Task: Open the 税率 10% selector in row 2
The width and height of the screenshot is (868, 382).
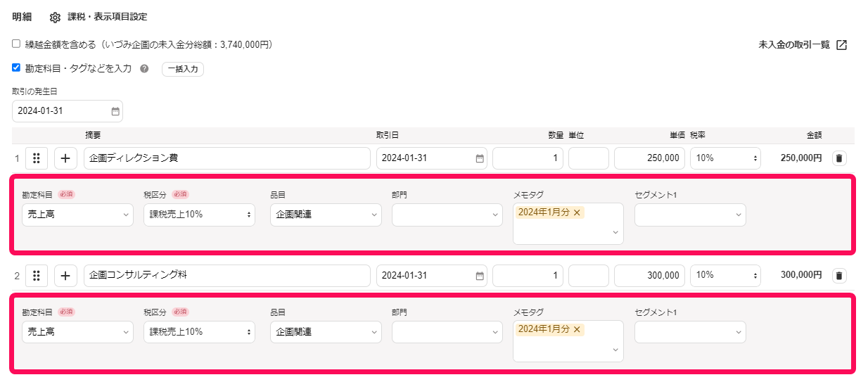Action: [x=725, y=276]
